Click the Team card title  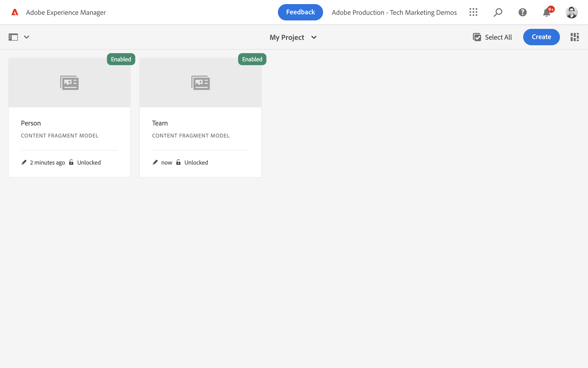click(x=160, y=123)
